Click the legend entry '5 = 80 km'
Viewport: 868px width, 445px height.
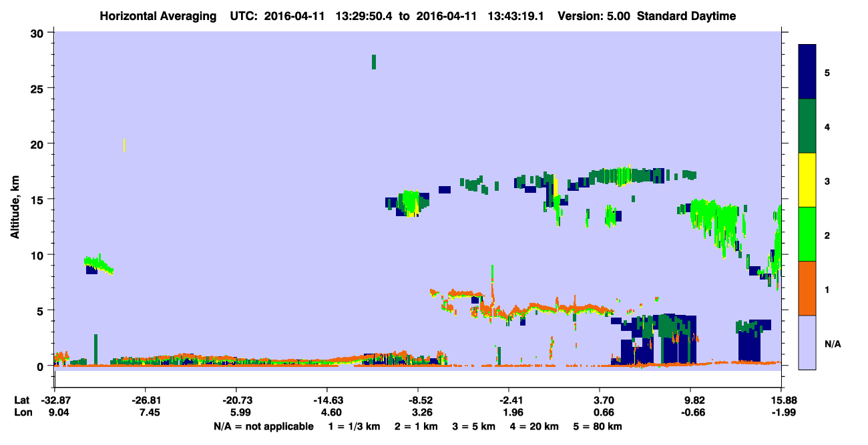click(598, 426)
